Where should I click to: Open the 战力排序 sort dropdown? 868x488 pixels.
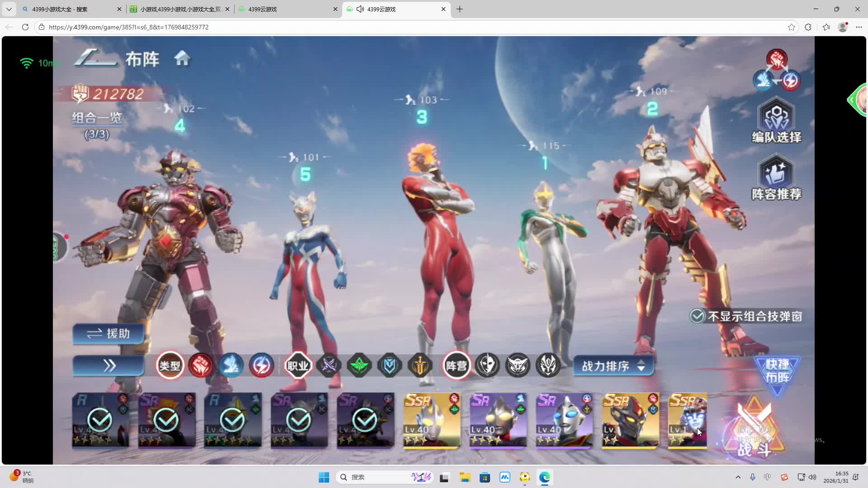pyautogui.click(x=613, y=366)
